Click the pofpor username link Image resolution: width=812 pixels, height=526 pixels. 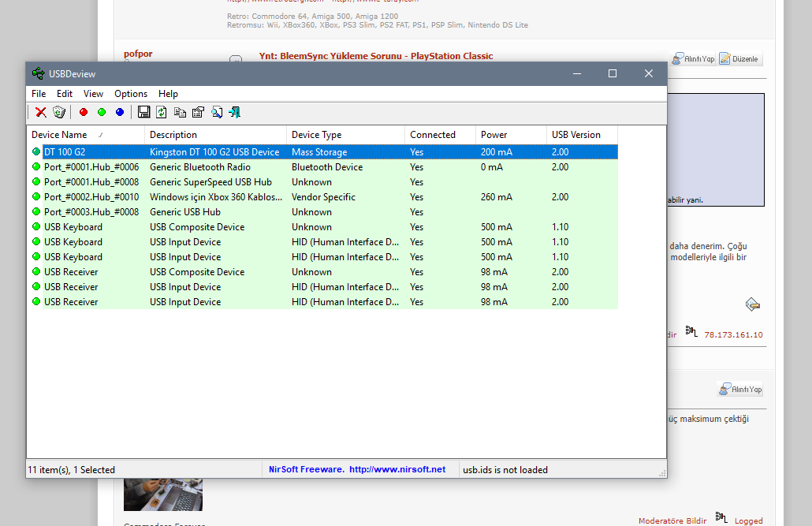coord(138,54)
